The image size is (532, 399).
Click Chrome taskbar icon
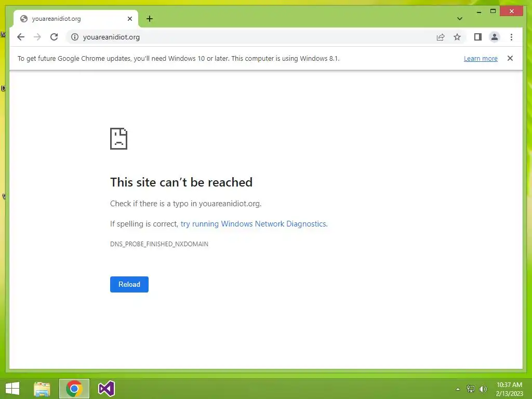point(74,389)
